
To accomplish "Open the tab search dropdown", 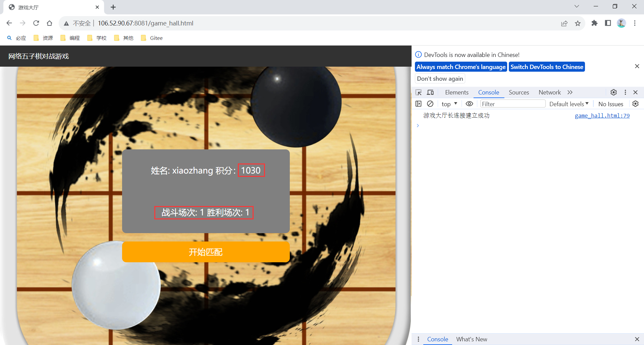I will [x=577, y=6].
